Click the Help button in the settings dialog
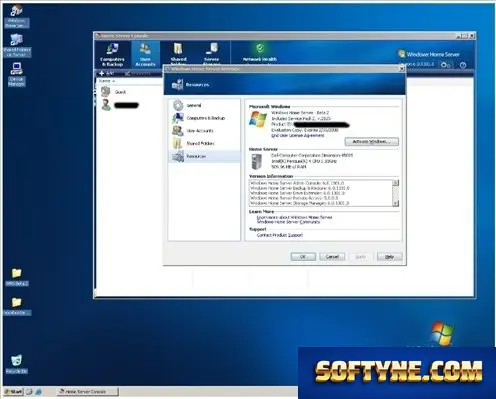Screen dimensions: 496x399 click(x=389, y=257)
